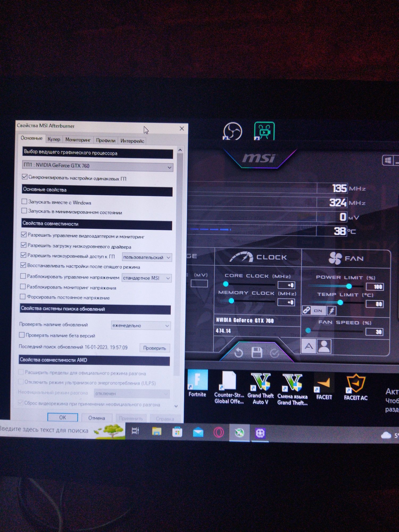This screenshot has height=532, width=399.
Task: Open the Mail app from the taskbar
Action: point(198,433)
